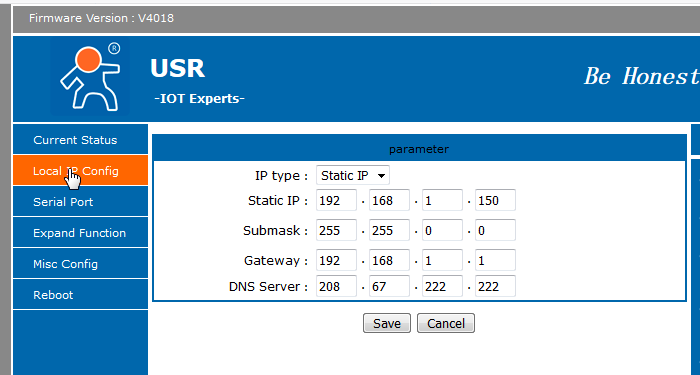Focus DNS Server second octet field 67
Viewport: 700px width, 375px height.
click(389, 286)
